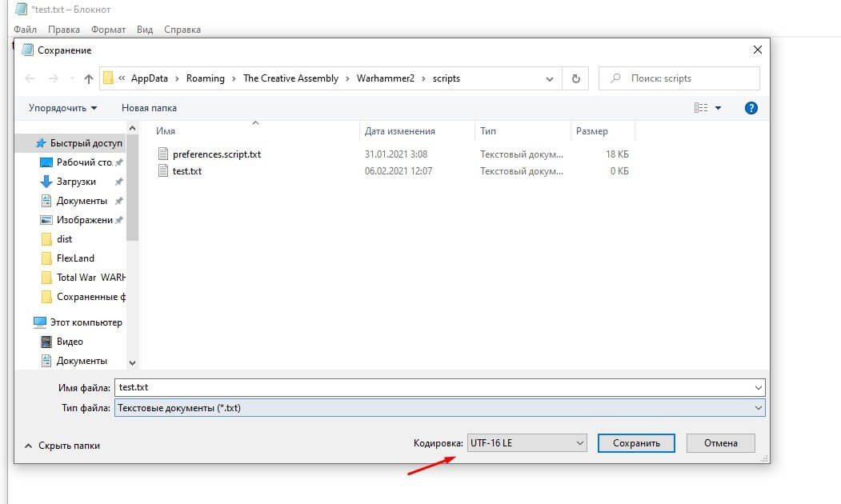Viewport: 841px width, 504px height.
Task: Open the Help question mark icon
Action: (x=751, y=108)
